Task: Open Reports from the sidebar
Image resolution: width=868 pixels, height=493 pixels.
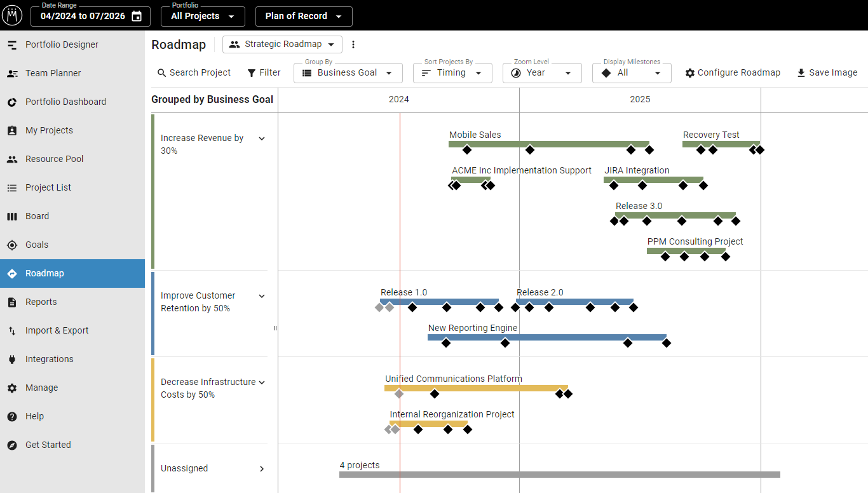Action: (x=42, y=302)
